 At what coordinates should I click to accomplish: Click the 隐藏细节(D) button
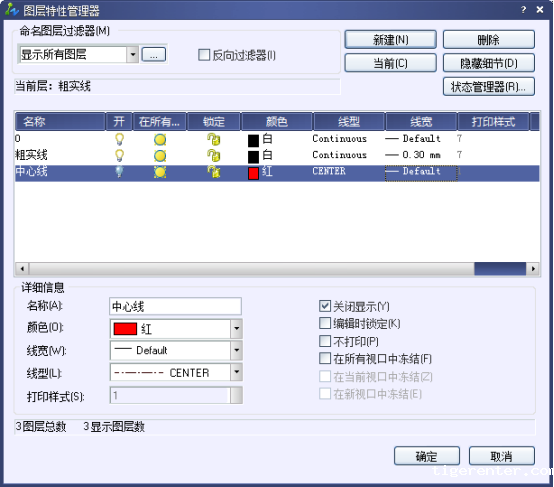pyautogui.click(x=489, y=63)
